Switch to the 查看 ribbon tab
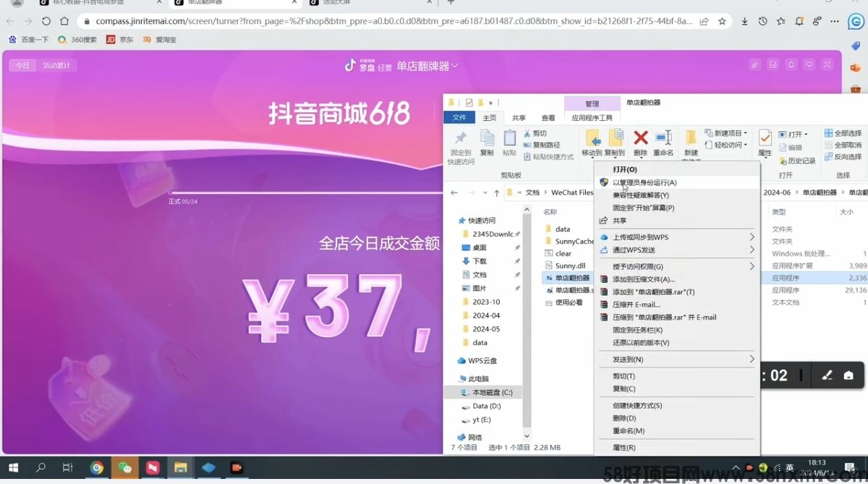The image size is (868, 484). pyautogui.click(x=549, y=116)
